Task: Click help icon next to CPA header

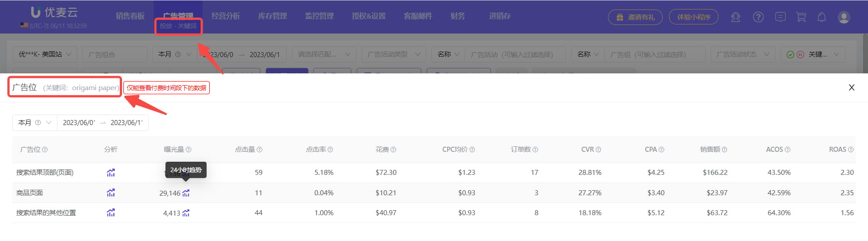Action: point(661,149)
